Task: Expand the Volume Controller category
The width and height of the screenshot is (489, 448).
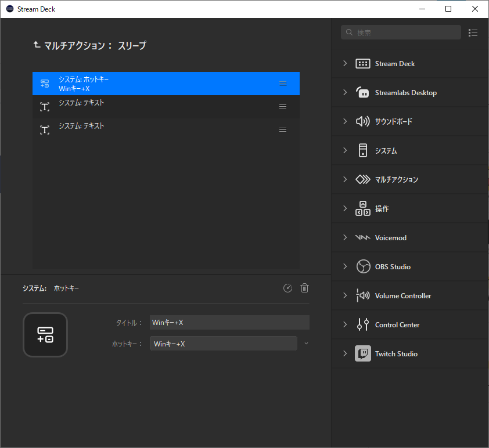Action: tap(345, 295)
